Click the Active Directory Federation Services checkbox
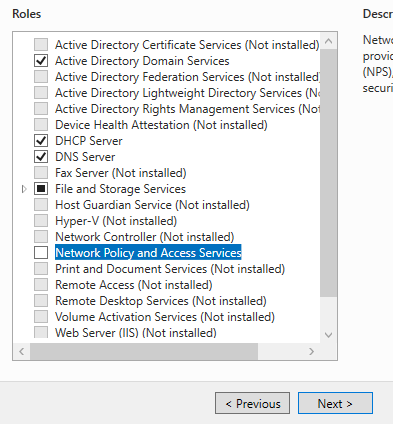 coord(41,77)
